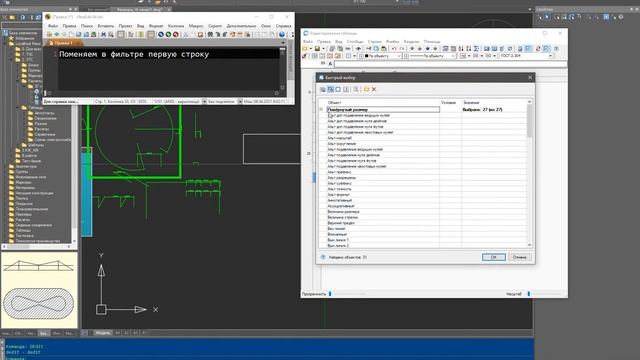
Task: Click the red circular stop icon in UltraEdit
Action: [x=176, y=34]
